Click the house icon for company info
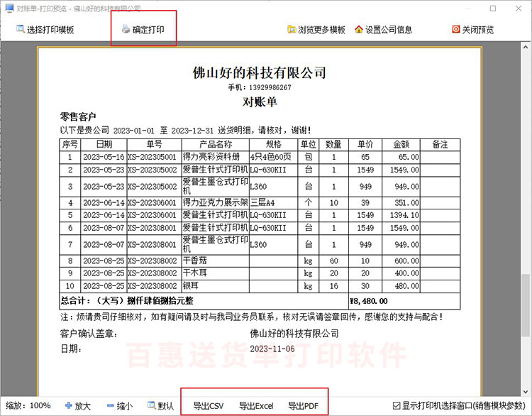 coord(359,30)
